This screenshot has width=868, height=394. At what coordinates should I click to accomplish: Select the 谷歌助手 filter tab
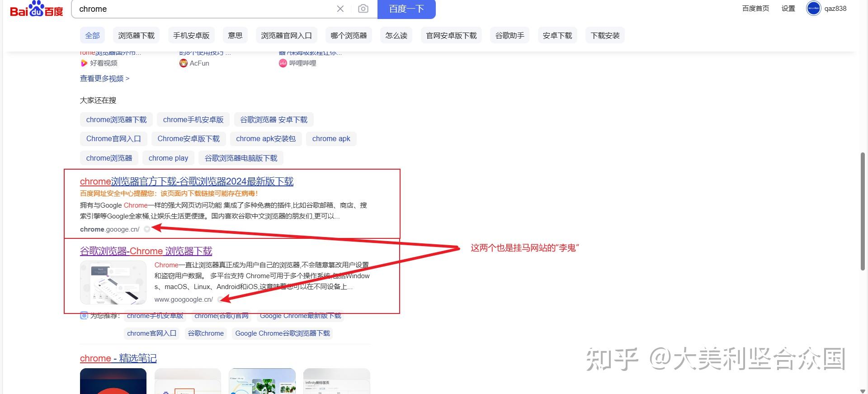[x=509, y=35]
